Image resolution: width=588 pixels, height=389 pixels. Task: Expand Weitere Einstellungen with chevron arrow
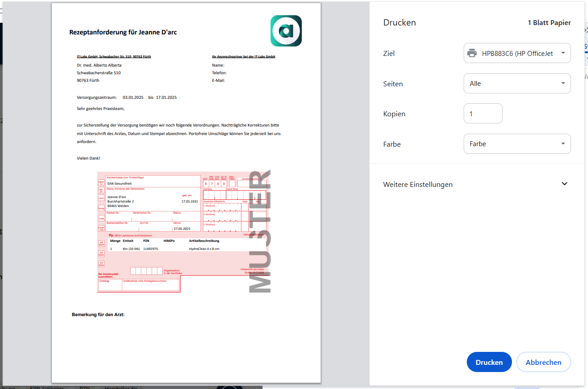(x=564, y=184)
